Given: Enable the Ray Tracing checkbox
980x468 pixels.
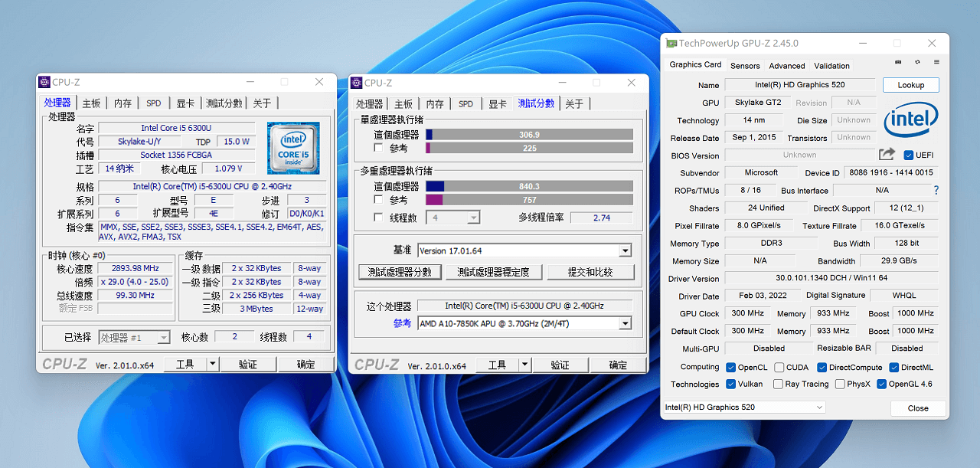Looking at the screenshot, I should (778, 385).
